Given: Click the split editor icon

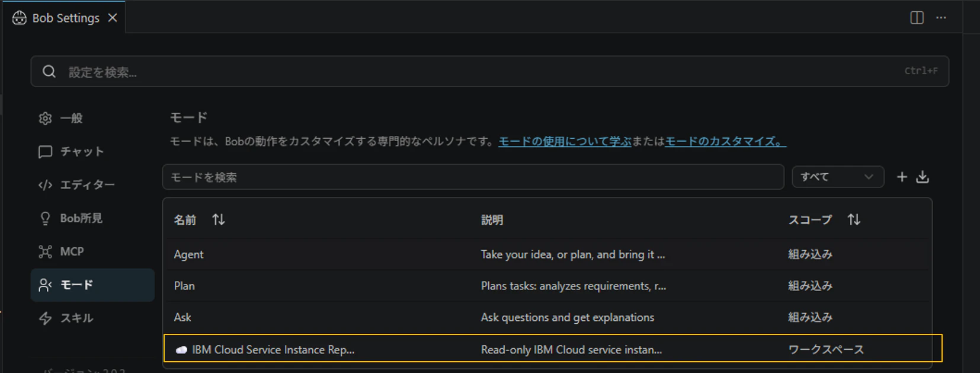Looking at the screenshot, I should (x=917, y=18).
